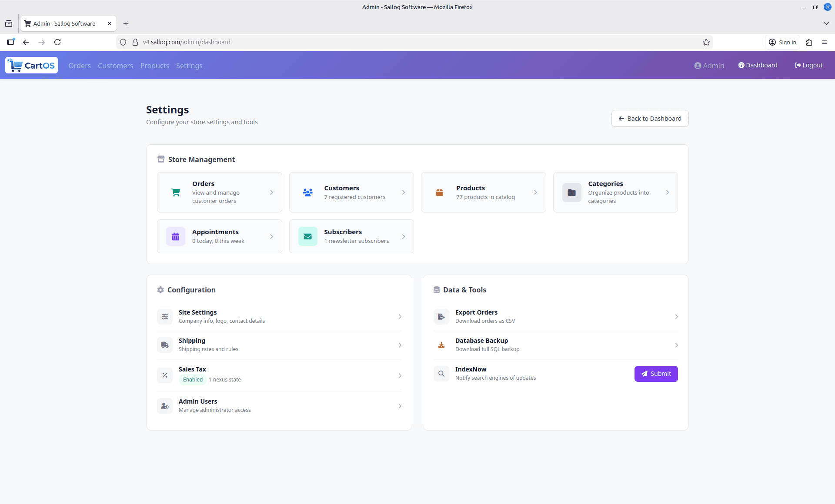This screenshot has width=835, height=504.
Task: Expand the Orders card chevron
Action: point(271,192)
